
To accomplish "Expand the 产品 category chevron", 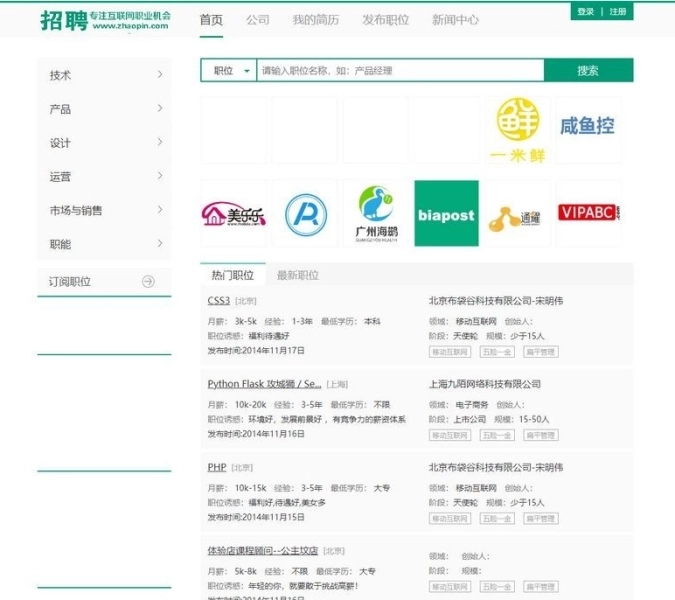I will tap(160, 108).
